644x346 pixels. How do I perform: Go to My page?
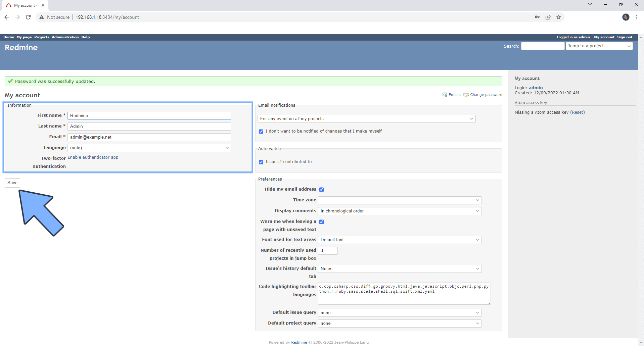(x=24, y=37)
